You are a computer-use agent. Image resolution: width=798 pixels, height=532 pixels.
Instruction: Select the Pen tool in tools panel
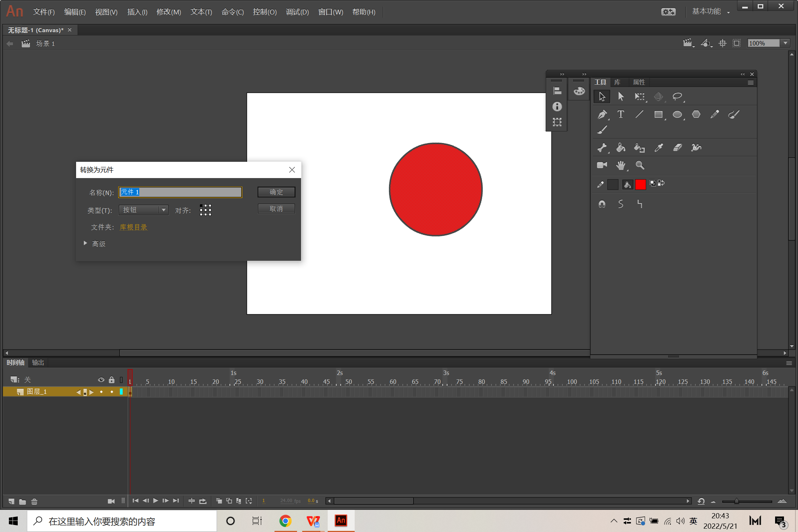602,115
